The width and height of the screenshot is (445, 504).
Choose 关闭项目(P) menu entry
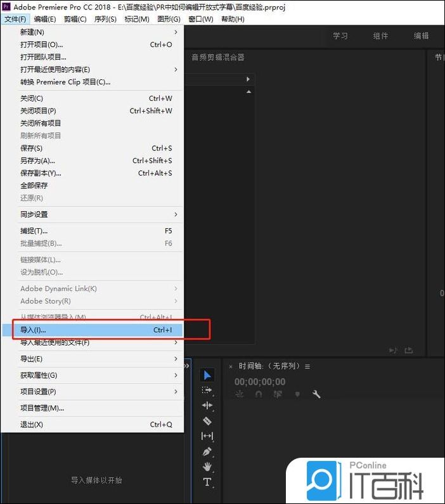click(x=92, y=111)
